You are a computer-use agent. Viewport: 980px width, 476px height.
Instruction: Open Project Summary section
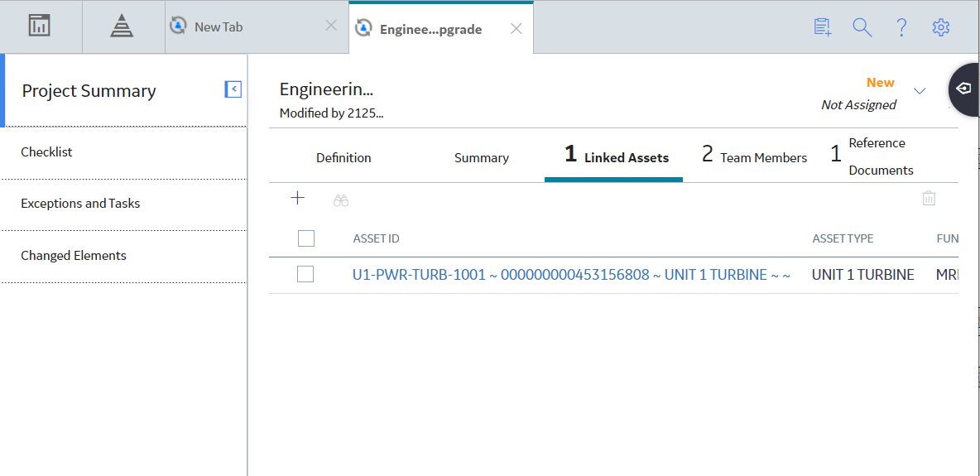(x=89, y=91)
